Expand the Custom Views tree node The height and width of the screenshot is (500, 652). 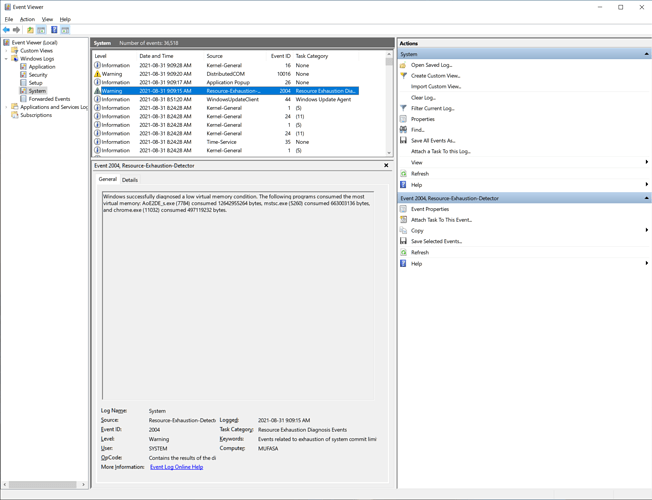(6, 51)
